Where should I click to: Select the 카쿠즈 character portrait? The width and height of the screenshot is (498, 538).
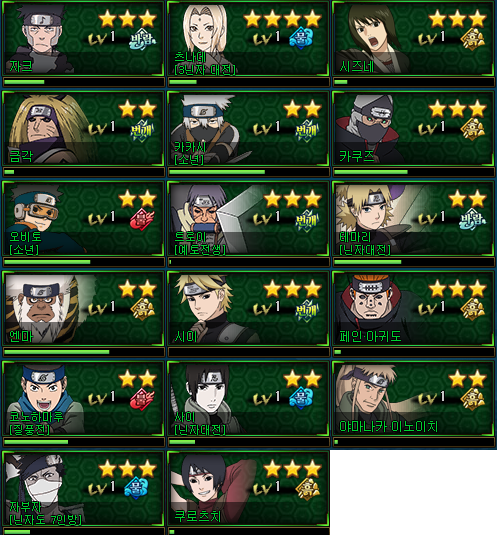click(368, 129)
